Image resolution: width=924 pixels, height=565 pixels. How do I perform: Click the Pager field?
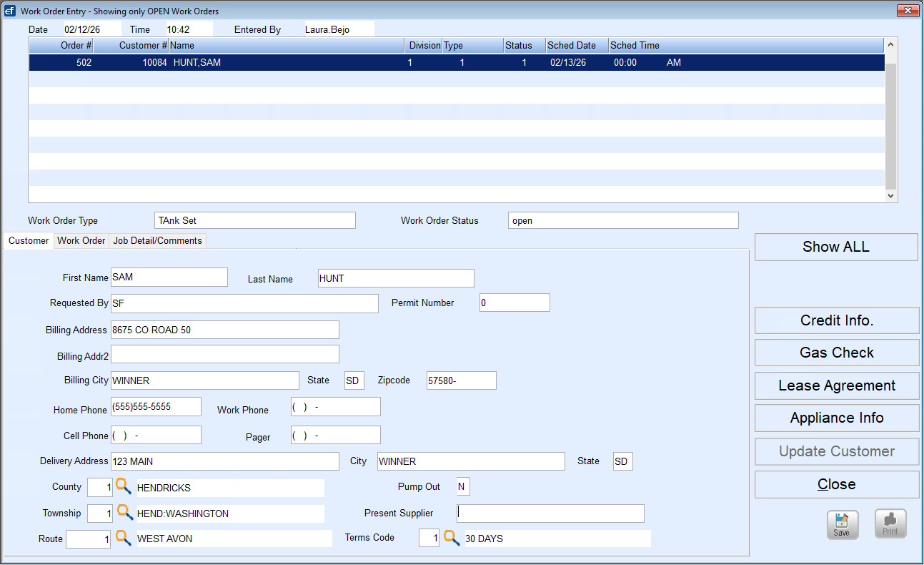[336, 435]
